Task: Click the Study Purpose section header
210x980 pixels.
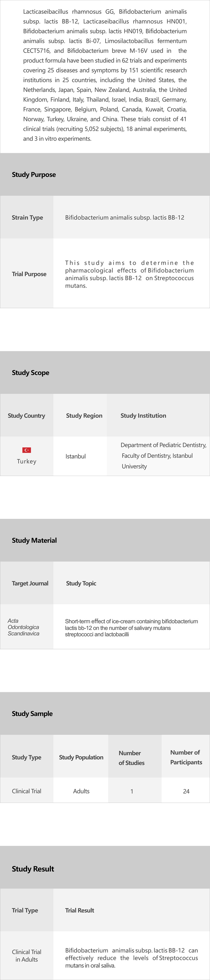Action: 34,175
